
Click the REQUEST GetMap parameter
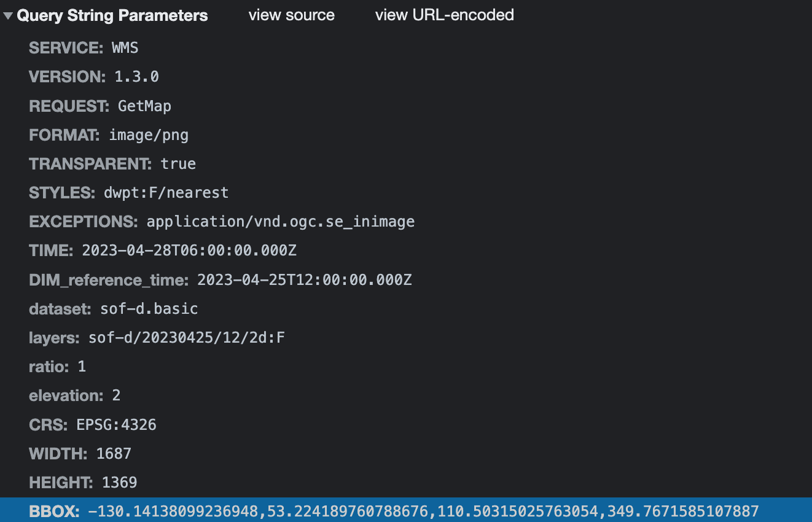coord(144,106)
